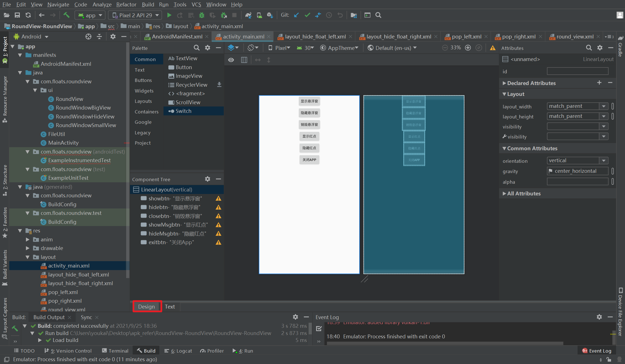Screen dimensions: 625x364
Task: Click the yellow warning icon in the design toolbar
Action: click(x=492, y=48)
